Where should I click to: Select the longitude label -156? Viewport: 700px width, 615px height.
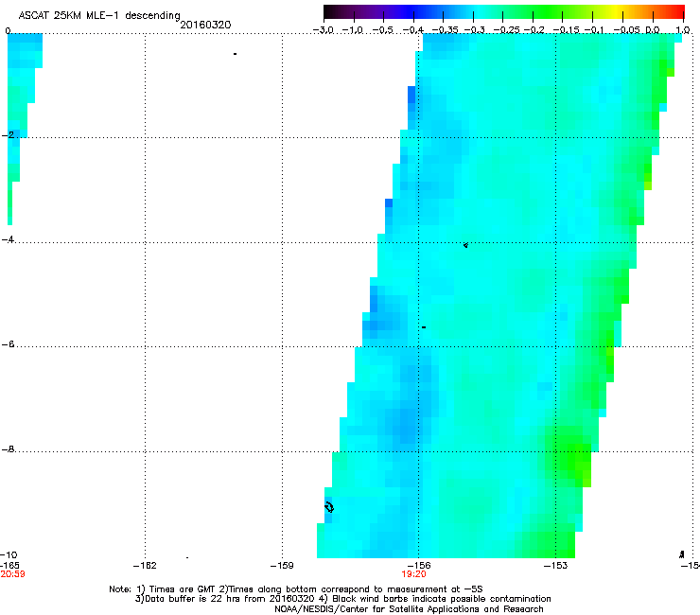pos(419,566)
